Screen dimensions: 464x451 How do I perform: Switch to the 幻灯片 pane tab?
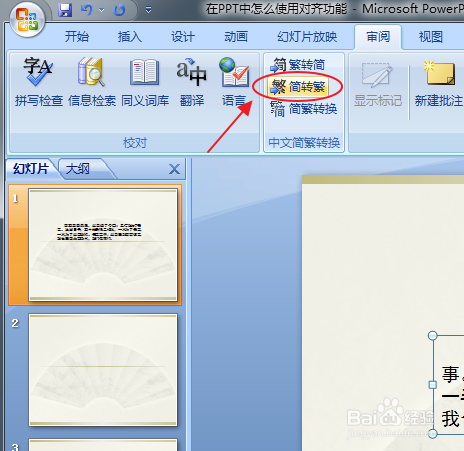point(31,169)
